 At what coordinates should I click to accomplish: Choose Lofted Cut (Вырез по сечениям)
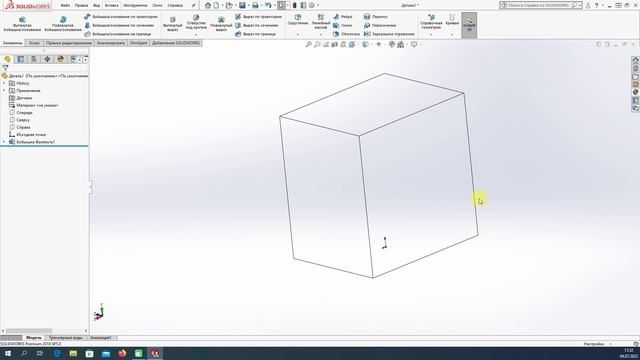(257, 25)
